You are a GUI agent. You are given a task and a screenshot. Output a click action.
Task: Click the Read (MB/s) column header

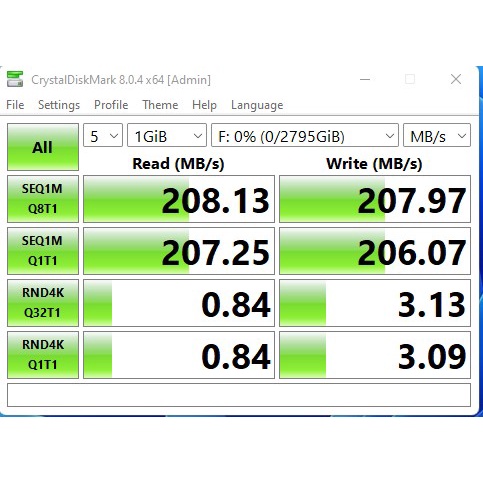[178, 164]
